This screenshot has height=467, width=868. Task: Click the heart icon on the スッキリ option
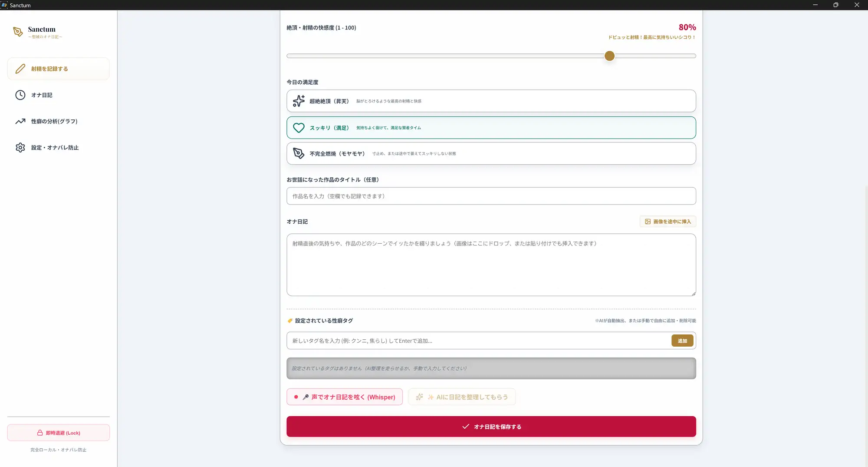[x=299, y=128]
